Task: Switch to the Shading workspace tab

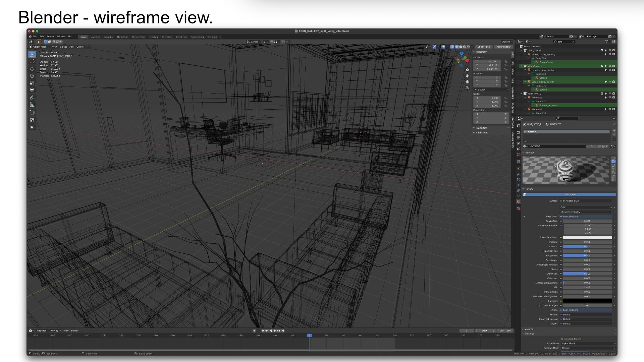Action: pos(154,37)
